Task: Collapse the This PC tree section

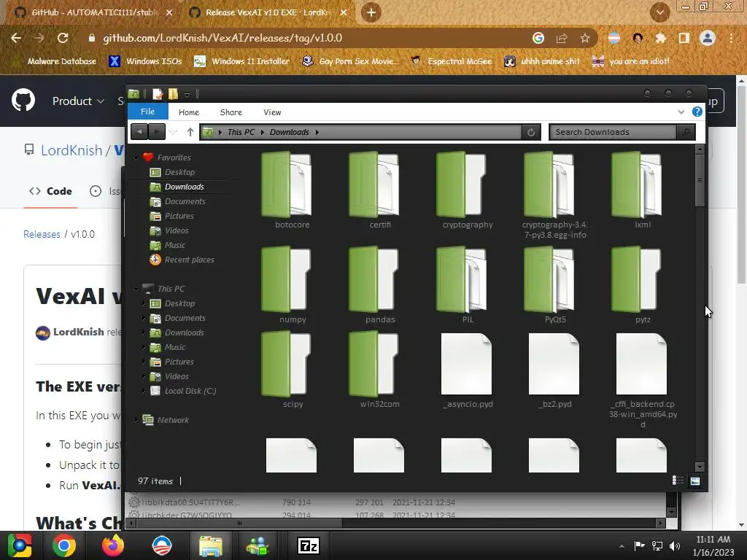Action: (x=136, y=289)
